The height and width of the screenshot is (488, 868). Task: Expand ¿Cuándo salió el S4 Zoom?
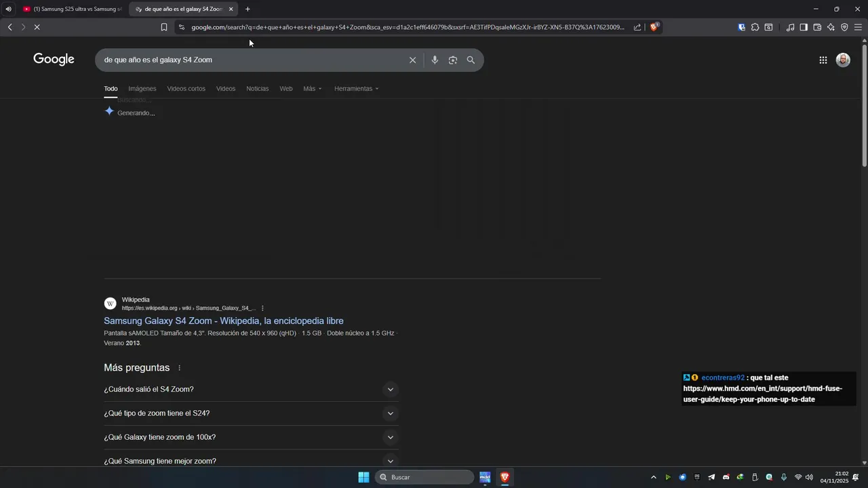point(251,389)
